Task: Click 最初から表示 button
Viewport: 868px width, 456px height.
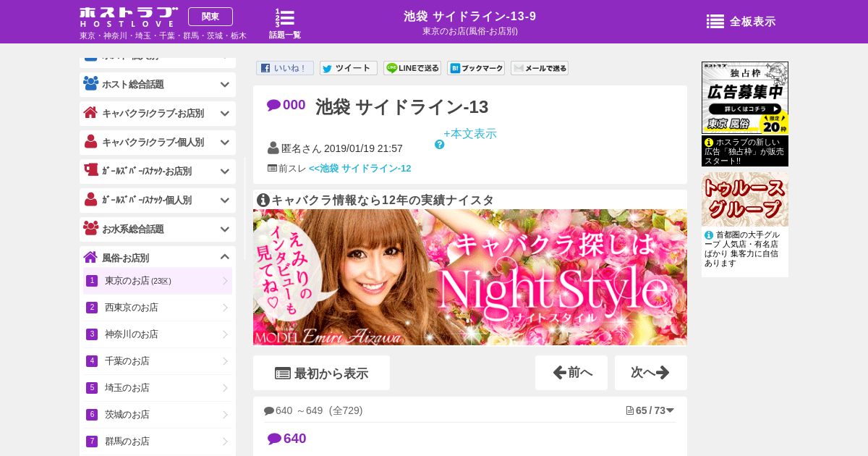Action: (x=321, y=373)
